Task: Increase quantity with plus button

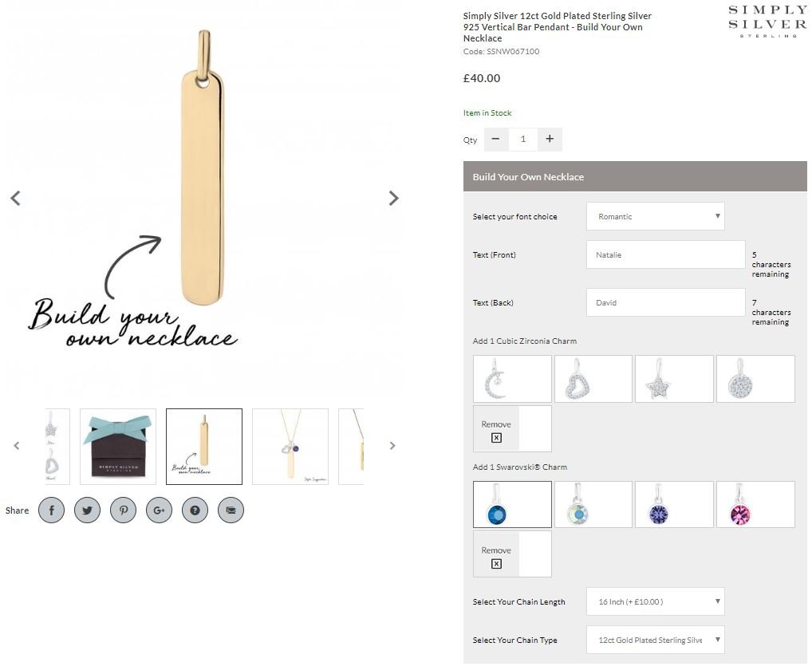Action: tap(550, 139)
